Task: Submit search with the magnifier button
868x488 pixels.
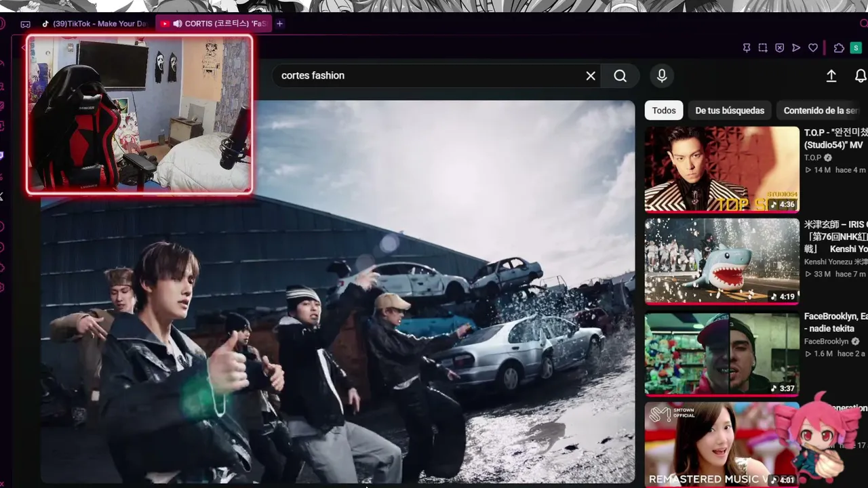Action: 620,76
